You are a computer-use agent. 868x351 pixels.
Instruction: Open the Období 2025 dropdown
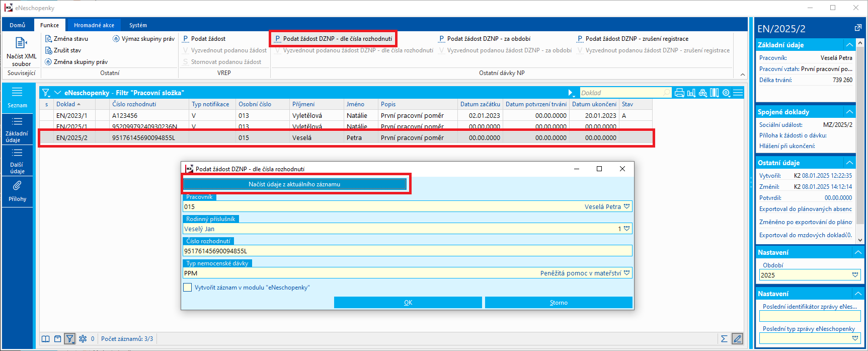[x=855, y=275]
